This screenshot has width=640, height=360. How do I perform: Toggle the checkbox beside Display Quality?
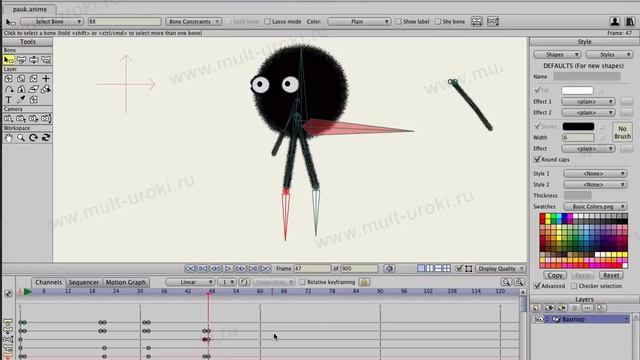pyautogui.click(x=459, y=268)
